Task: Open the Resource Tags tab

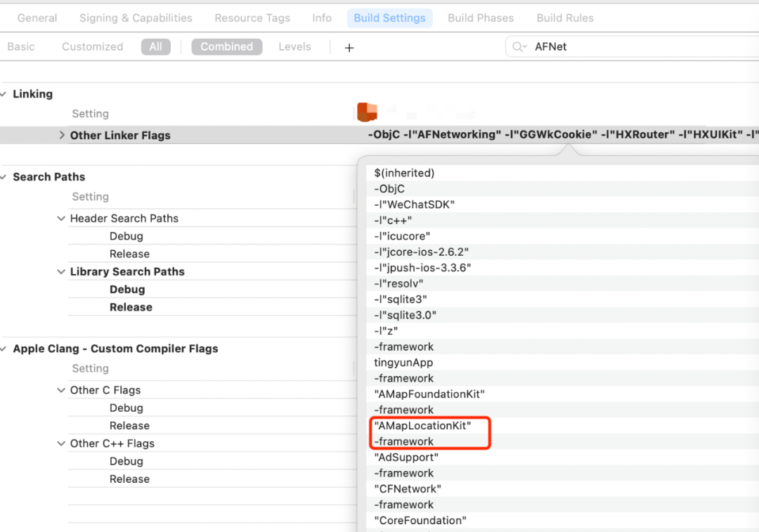Action: point(252,18)
